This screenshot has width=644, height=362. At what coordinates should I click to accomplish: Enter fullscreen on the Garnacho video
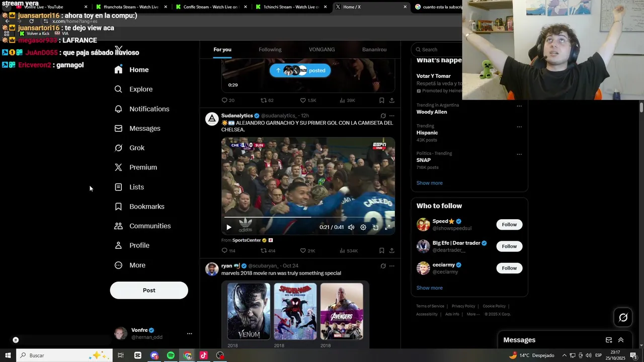tap(387, 227)
